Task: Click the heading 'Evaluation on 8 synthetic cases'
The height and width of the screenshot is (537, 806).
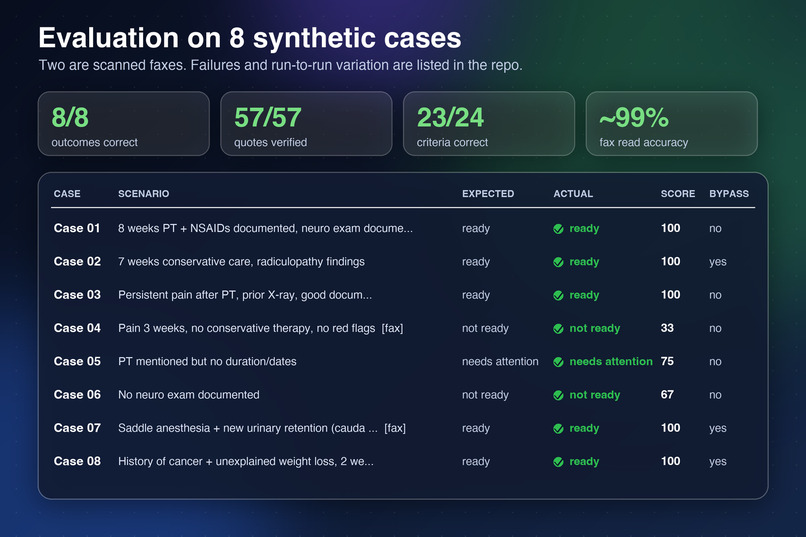Action: click(250, 38)
